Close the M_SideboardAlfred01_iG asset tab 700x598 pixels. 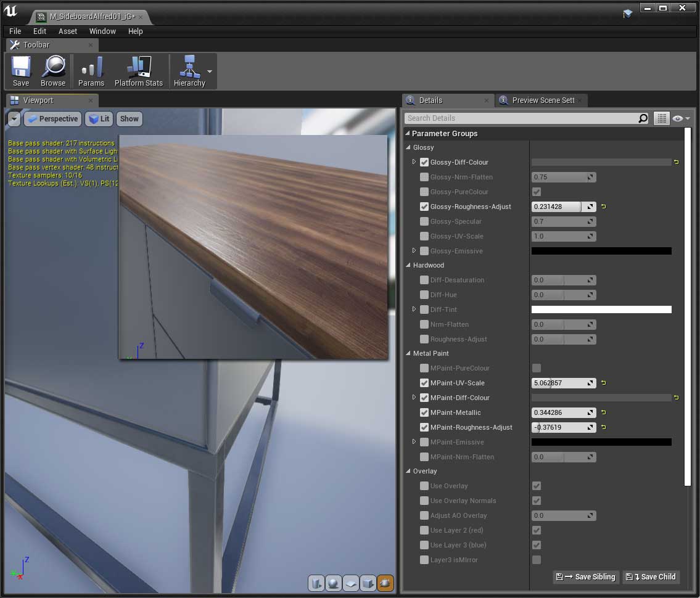[x=141, y=17]
